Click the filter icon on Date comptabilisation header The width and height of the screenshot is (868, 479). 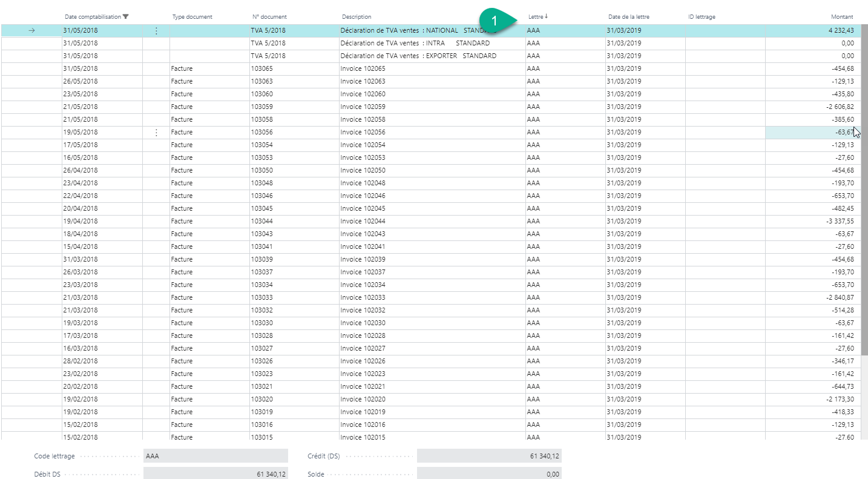coord(126,17)
